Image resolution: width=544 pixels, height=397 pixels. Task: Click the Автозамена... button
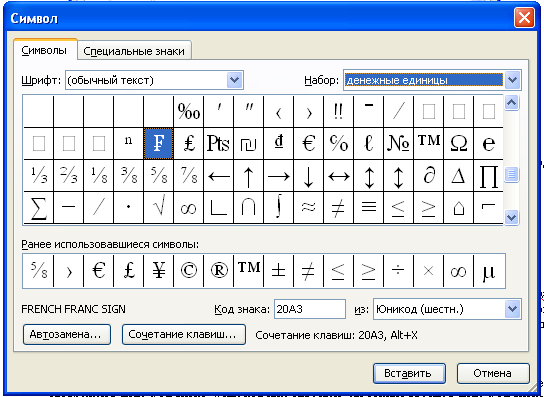tap(67, 335)
